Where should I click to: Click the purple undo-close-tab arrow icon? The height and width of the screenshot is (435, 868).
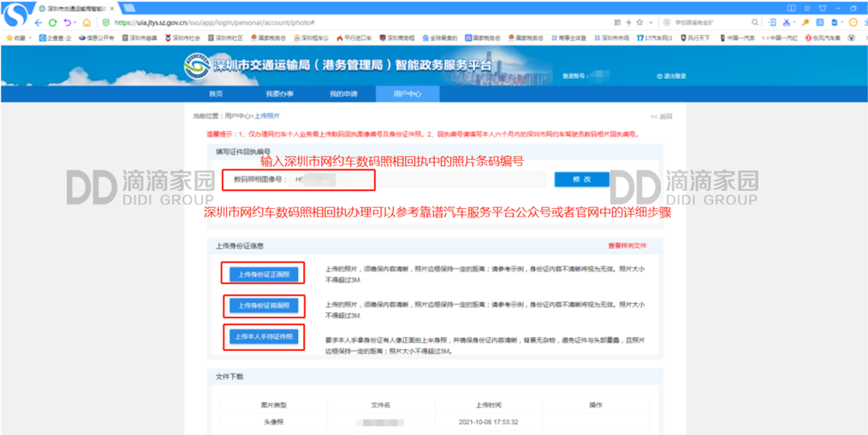coord(68,22)
